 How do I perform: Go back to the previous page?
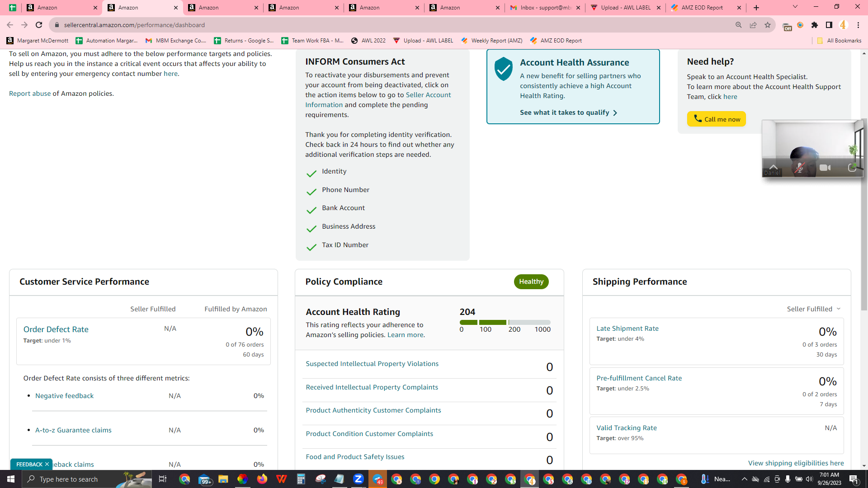pyautogui.click(x=10, y=25)
